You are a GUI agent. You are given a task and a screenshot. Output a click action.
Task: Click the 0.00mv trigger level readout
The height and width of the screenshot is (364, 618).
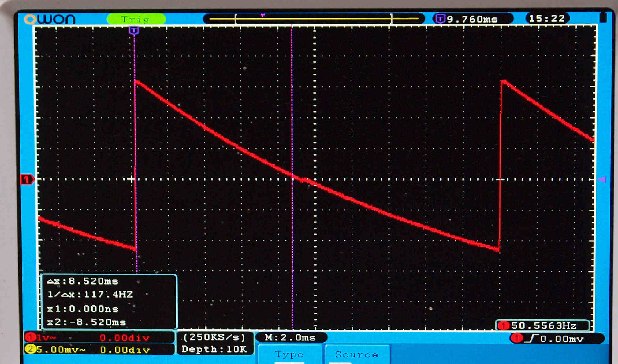click(x=562, y=339)
